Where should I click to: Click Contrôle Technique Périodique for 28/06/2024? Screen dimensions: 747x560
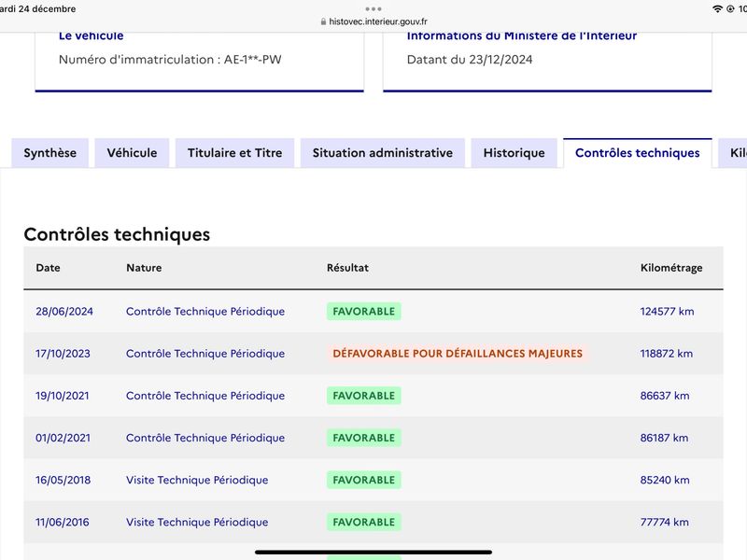pyautogui.click(x=205, y=312)
